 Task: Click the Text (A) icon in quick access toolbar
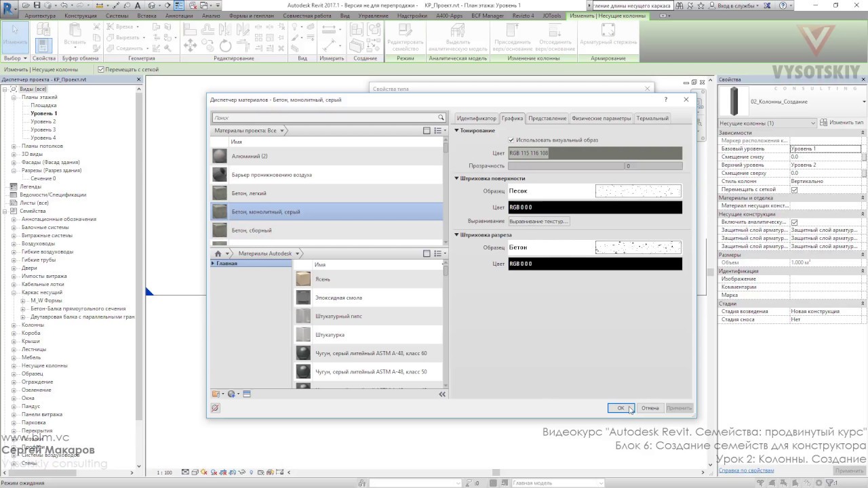[138, 5]
